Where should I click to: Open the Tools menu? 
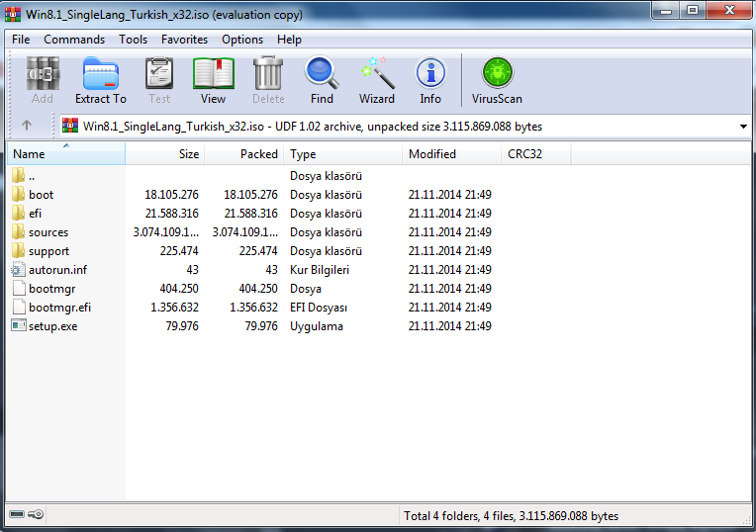pyautogui.click(x=133, y=40)
